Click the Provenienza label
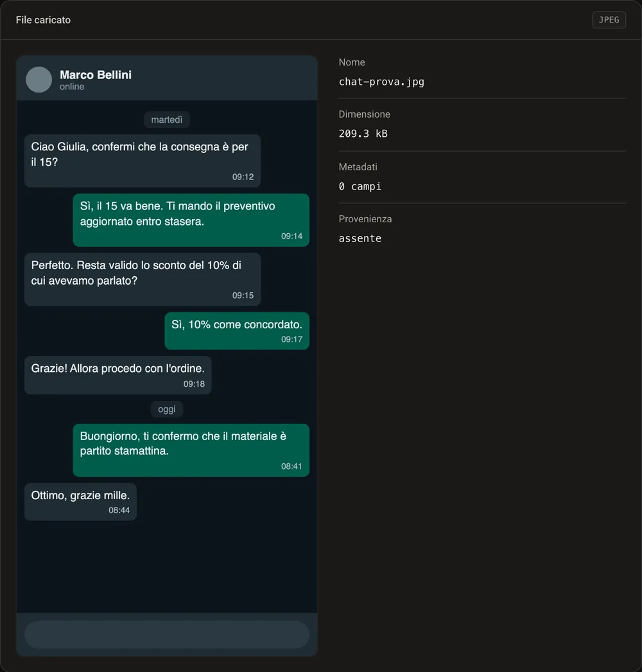Viewport: 642px width, 672px height. coord(365,219)
